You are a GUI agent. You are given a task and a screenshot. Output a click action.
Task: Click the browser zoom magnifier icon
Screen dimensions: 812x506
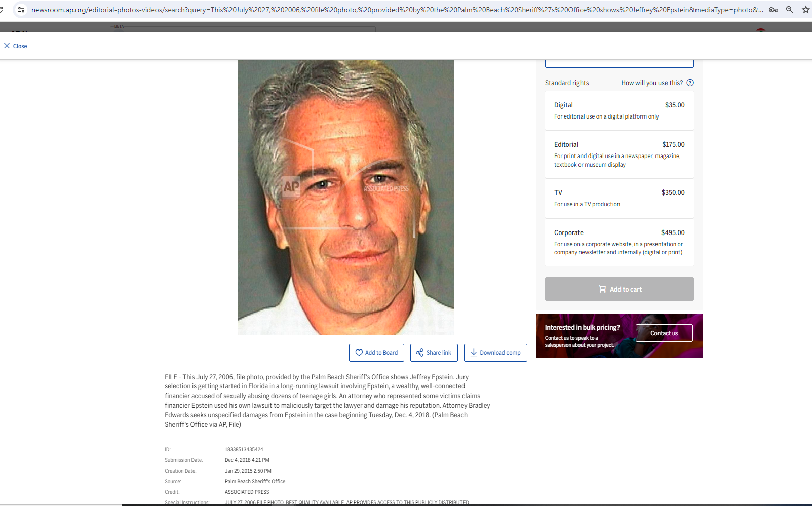click(789, 10)
